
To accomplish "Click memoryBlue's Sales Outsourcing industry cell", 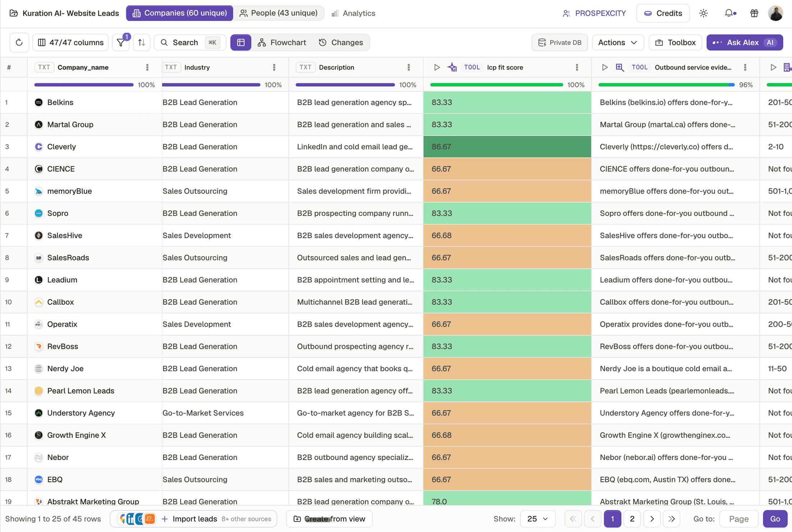I will coord(225,191).
